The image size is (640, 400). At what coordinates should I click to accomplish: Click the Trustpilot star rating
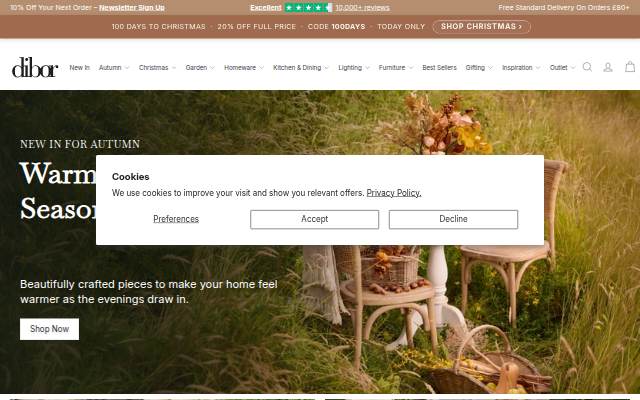(308, 7)
